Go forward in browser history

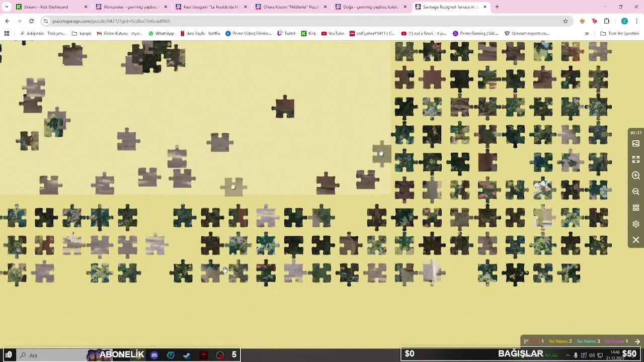[19, 21]
